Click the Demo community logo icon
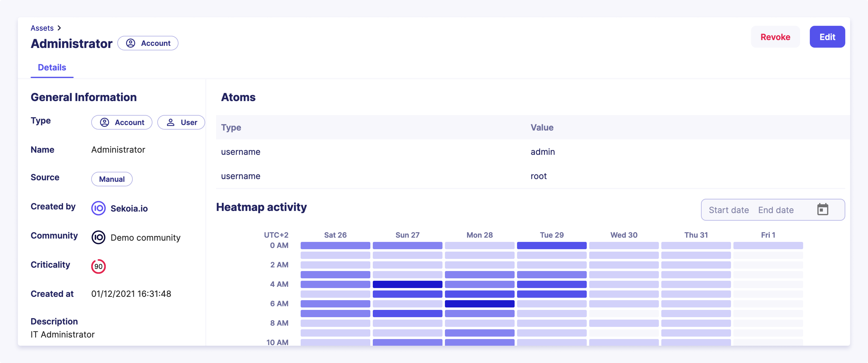Screen dimensions: 868x363 coord(98,237)
